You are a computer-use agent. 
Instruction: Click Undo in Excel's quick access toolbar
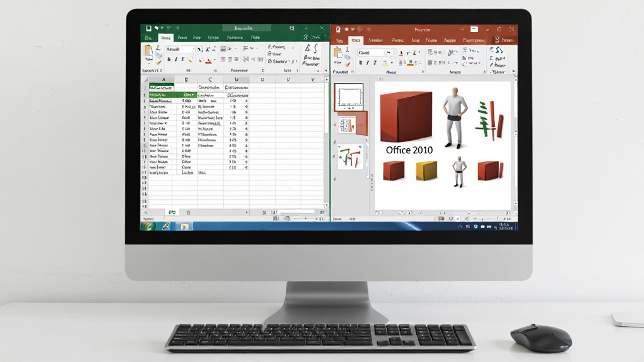[x=157, y=28]
